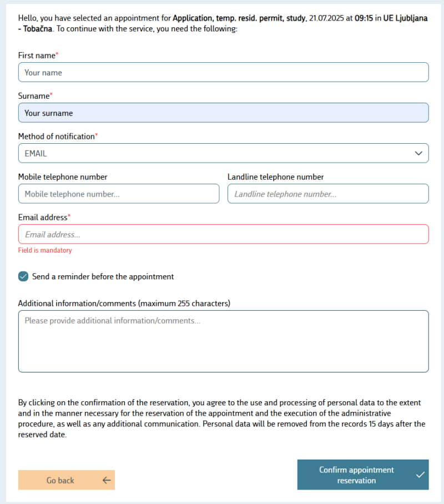The image size is (444, 504).
Task: Click the left arrow icon on Go back
Action: [x=107, y=480]
